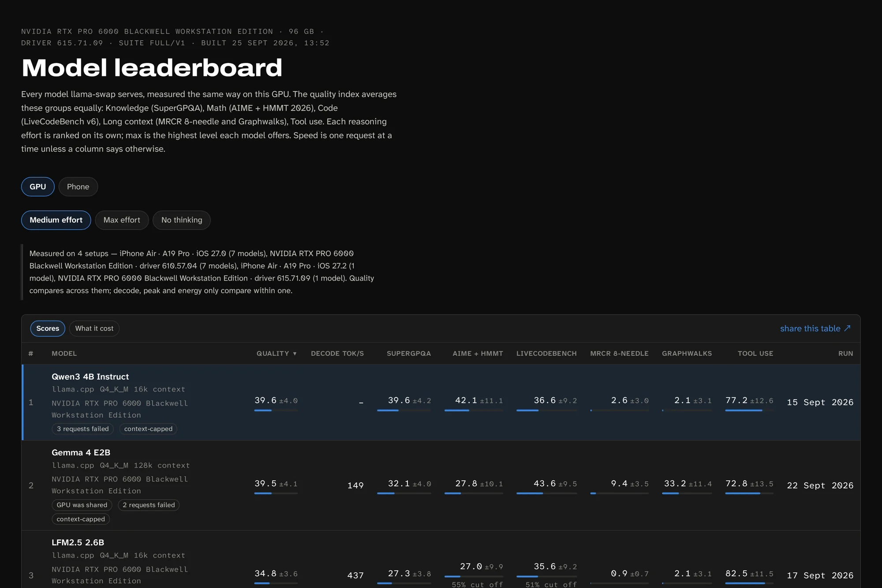Switch to the Phone device pill
882x588 pixels.
[x=78, y=187]
